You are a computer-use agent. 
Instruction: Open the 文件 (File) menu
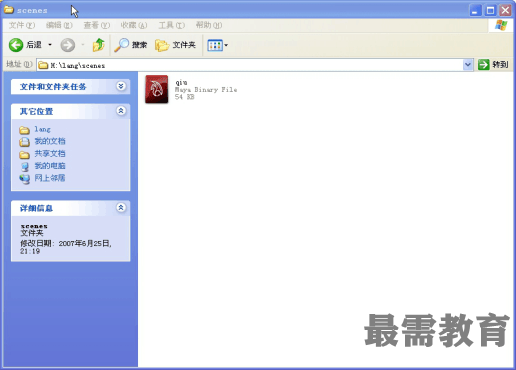(22, 25)
